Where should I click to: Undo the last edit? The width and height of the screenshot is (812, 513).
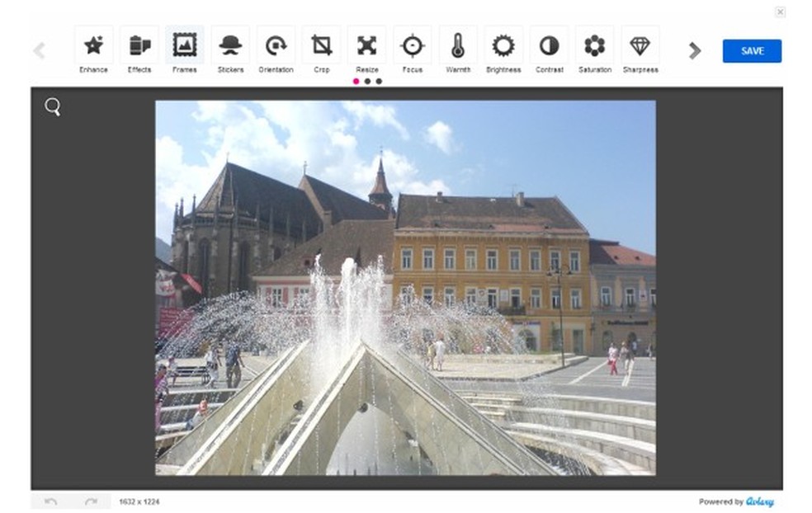(51, 501)
